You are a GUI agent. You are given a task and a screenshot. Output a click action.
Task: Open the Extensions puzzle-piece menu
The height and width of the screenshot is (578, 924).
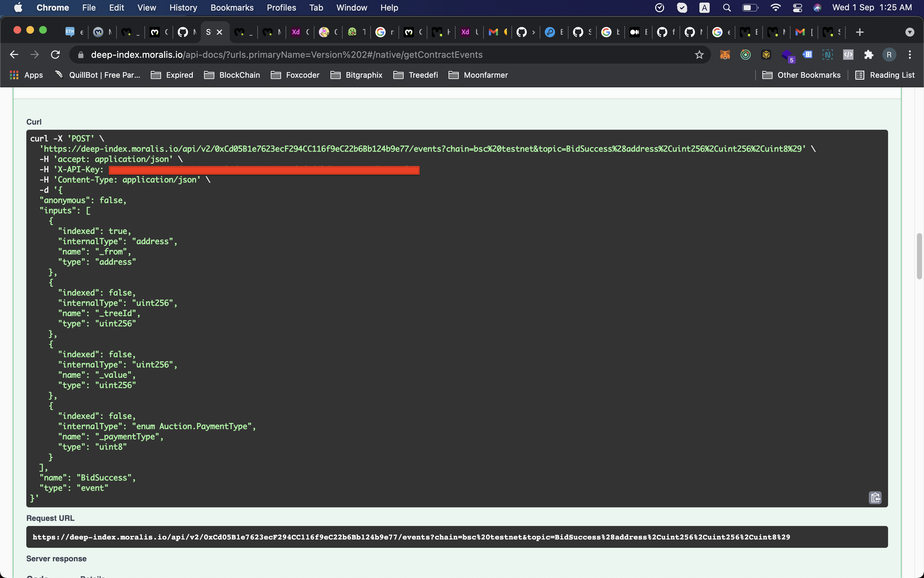coord(868,55)
